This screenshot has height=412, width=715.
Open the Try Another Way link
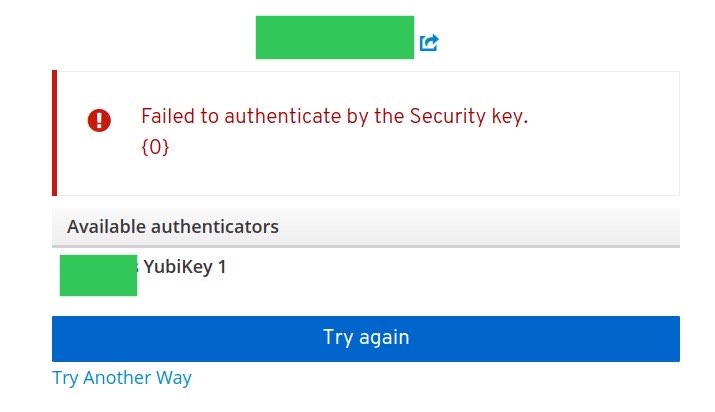122,378
